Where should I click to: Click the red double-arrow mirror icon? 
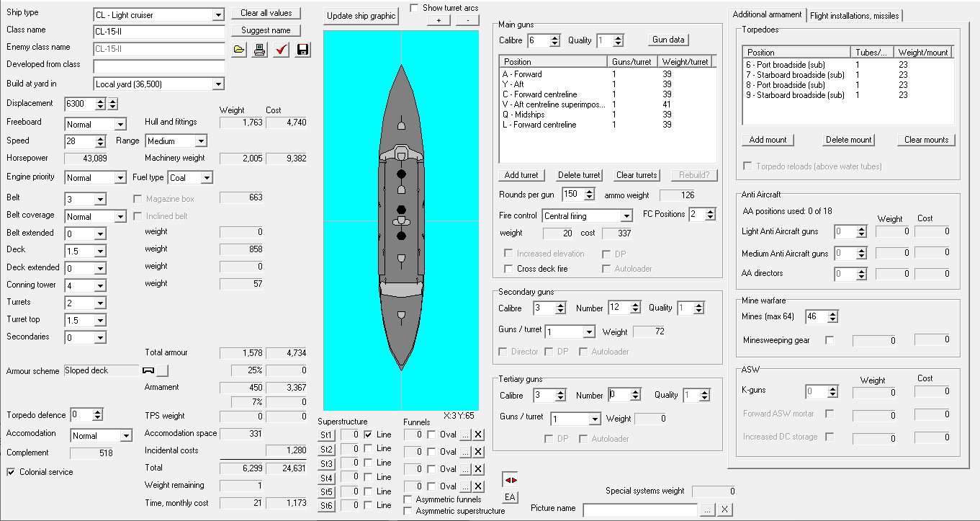tap(510, 480)
